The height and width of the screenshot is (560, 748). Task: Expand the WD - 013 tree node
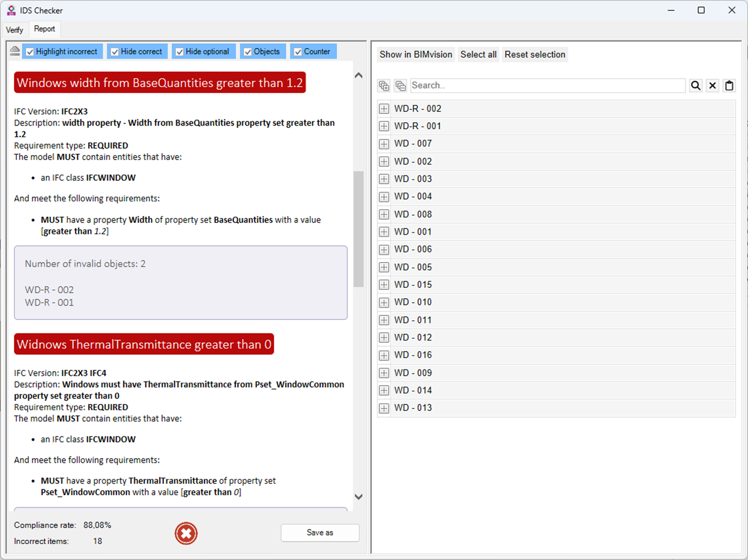pyautogui.click(x=384, y=408)
